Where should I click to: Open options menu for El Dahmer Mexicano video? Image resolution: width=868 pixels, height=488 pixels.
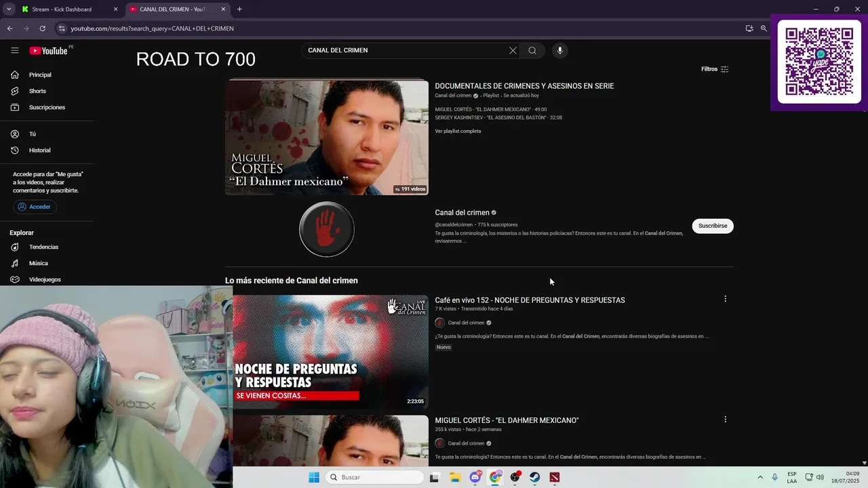pos(725,420)
